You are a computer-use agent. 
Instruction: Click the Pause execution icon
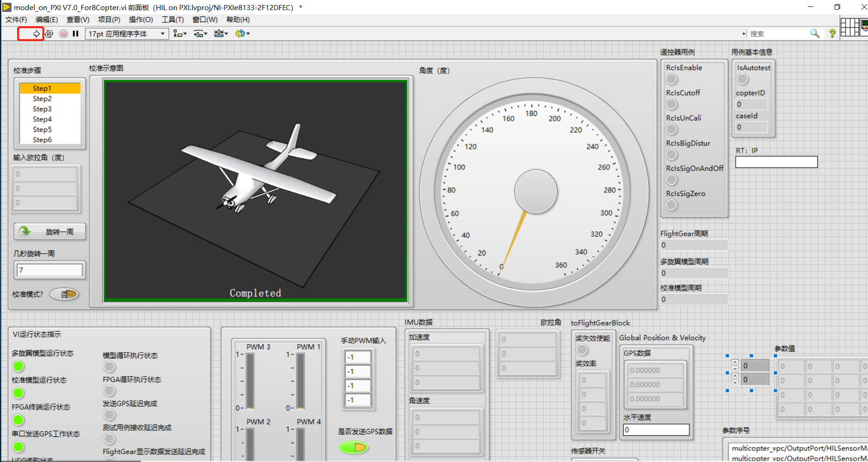76,33
